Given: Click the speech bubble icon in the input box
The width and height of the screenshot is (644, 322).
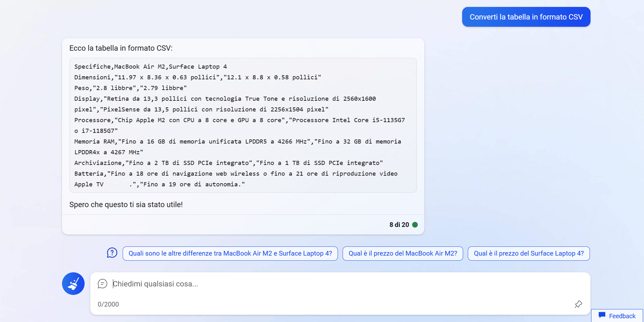Looking at the screenshot, I should pyautogui.click(x=103, y=284).
